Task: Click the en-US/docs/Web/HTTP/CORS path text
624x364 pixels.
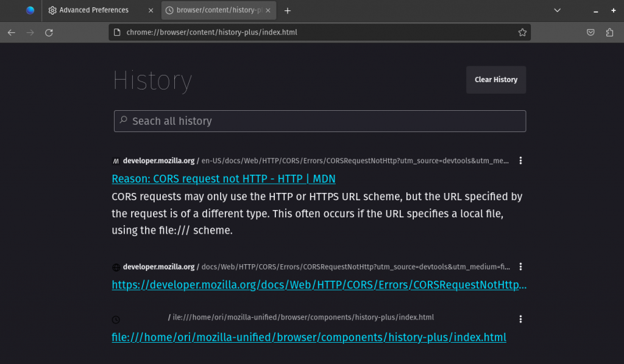Action: point(355,161)
